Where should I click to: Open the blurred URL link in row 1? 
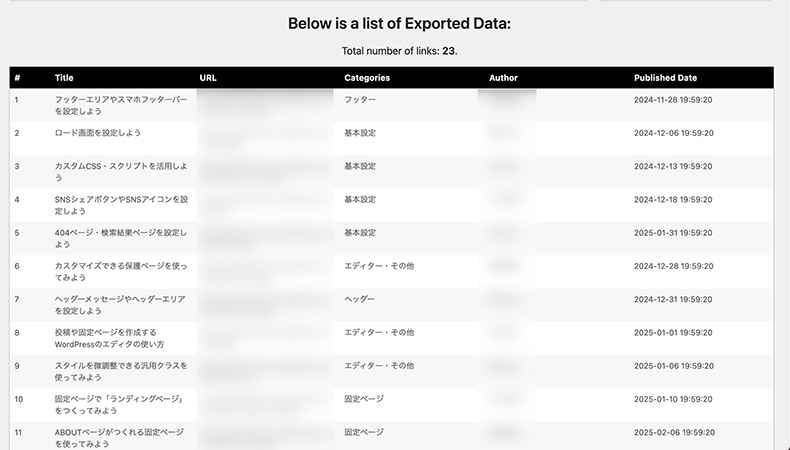pos(265,104)
